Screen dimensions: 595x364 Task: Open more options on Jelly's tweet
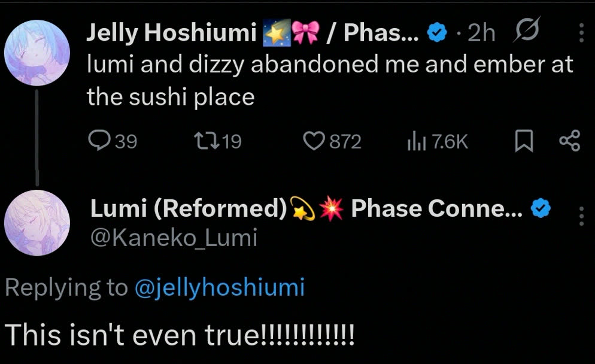[581, 32]
